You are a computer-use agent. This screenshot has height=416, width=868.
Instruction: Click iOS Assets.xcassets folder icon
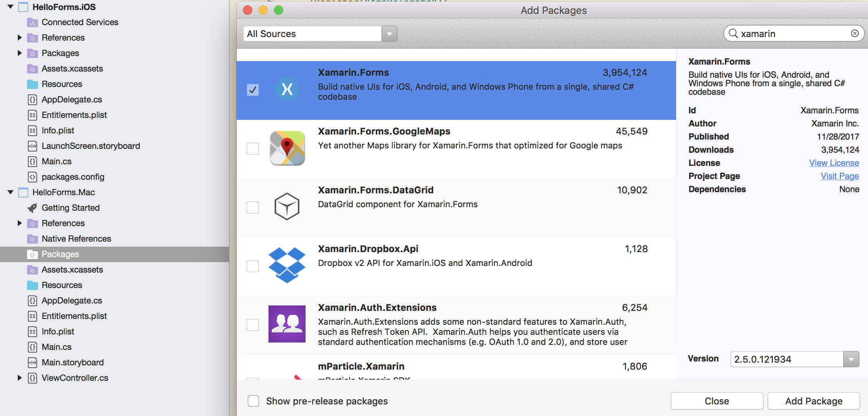[x=32, y=69]
